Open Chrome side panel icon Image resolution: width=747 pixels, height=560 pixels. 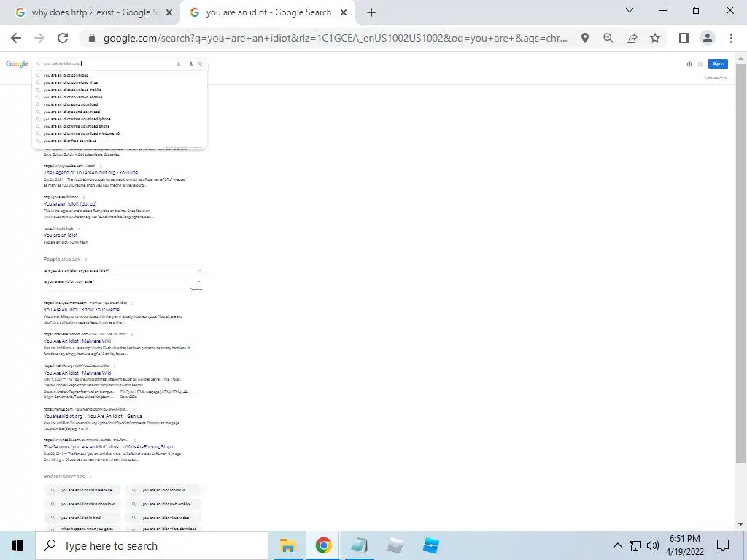(684, 38)
